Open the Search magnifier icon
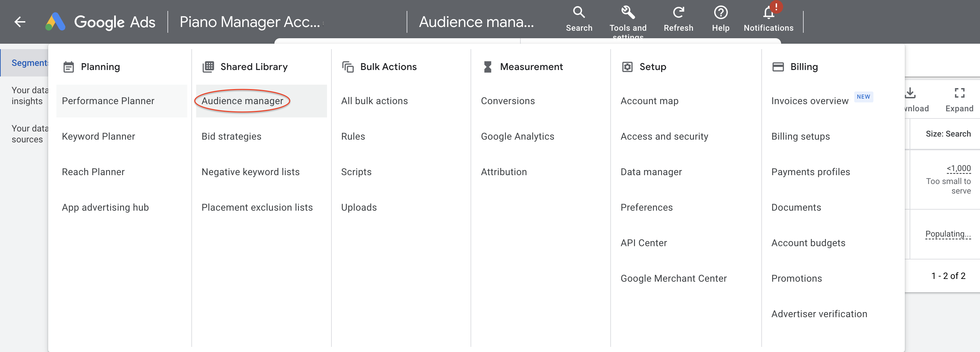The image size is (980, 352). [579, 13]
